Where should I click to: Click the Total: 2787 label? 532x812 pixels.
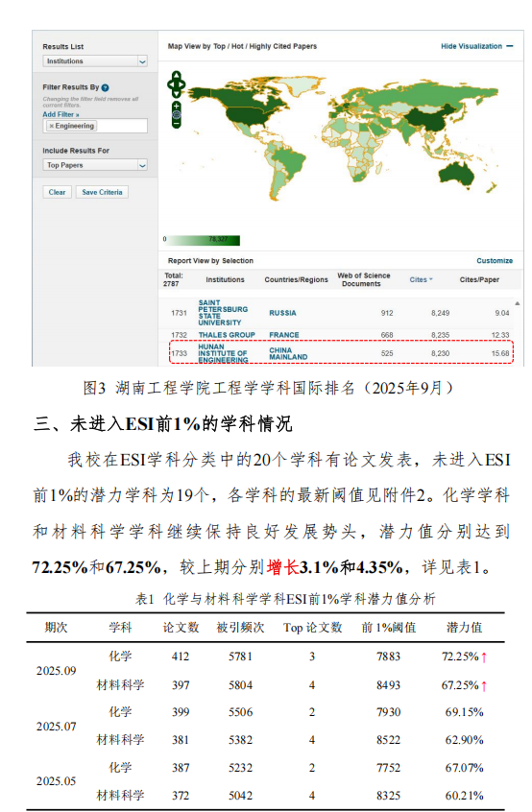(x=173, y=279)
